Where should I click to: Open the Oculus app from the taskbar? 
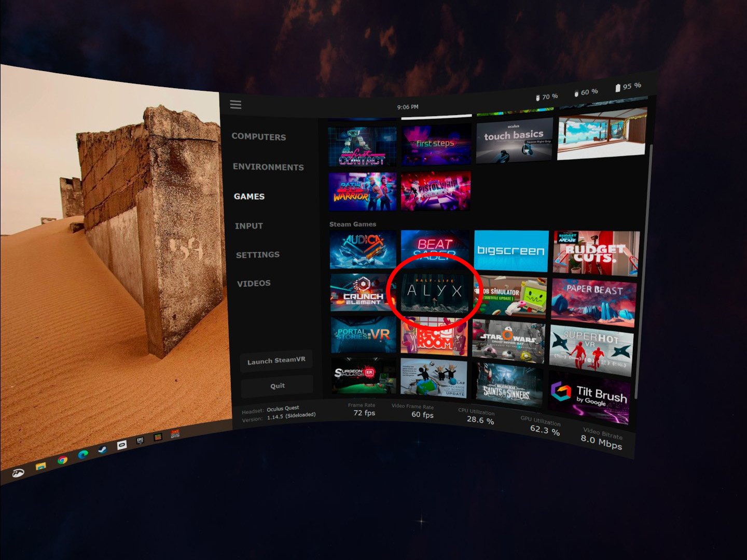coord(122,445)
